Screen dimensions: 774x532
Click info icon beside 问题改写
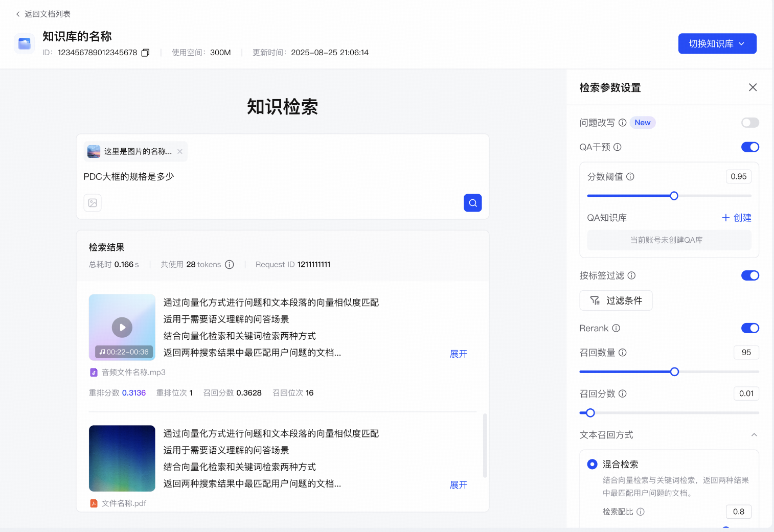[622, 123]
